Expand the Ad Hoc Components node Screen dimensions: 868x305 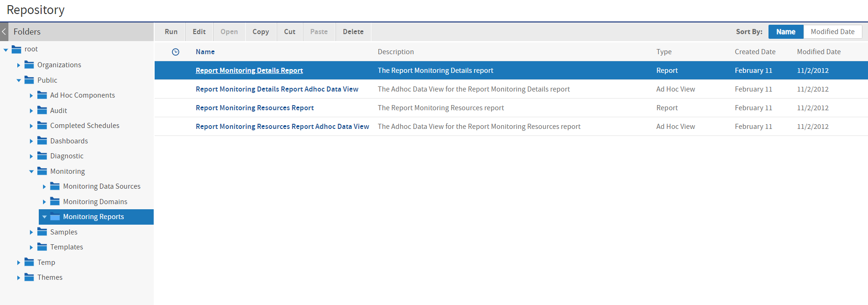coord(31,95)
